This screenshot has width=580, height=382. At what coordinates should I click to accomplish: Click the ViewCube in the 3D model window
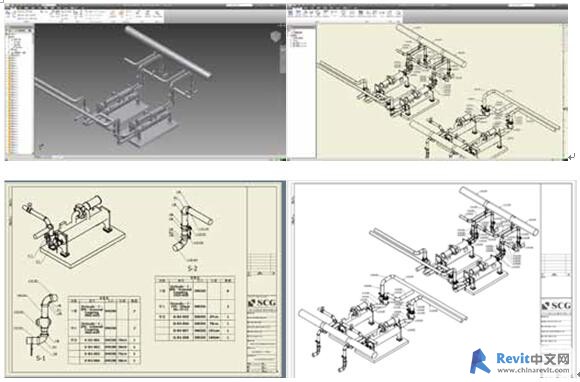click(x=276, y=36)
